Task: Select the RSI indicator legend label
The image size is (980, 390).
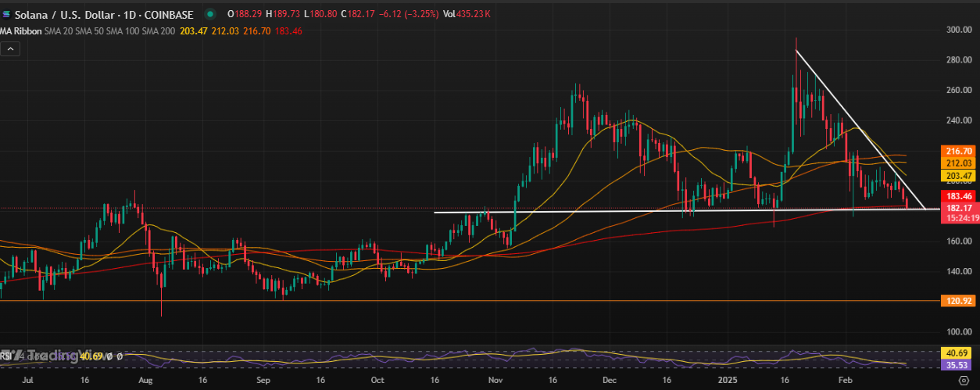Action: [6, 356]
